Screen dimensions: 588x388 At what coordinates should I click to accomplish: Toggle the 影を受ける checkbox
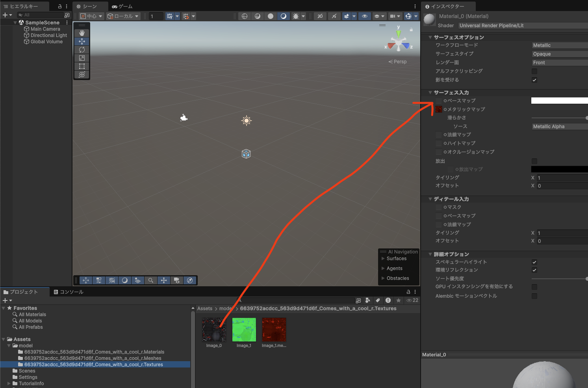pyautogui.click(x=534, y=80)
